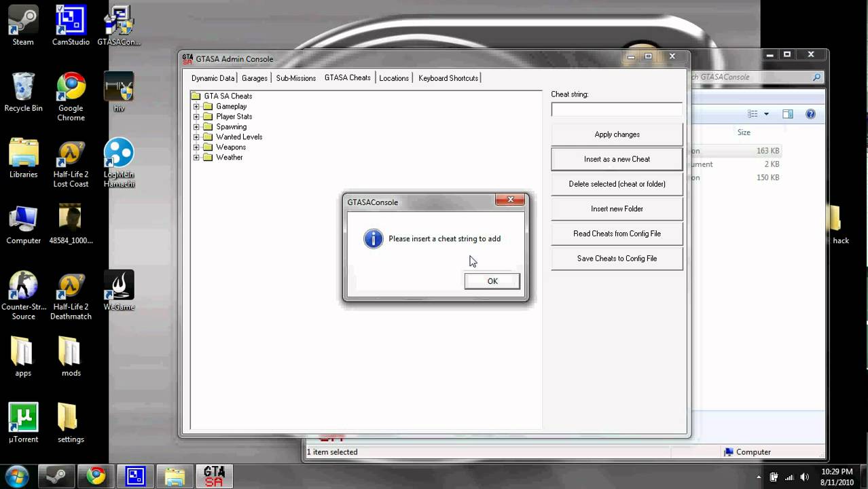Click OK in the GTASAConsole dialog
The height and width of the screenshot is (489, 868).
click(492, 281)
